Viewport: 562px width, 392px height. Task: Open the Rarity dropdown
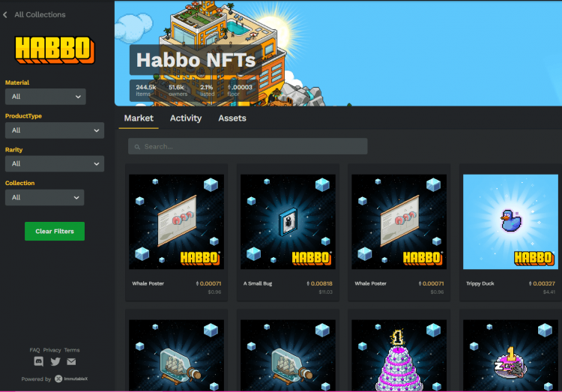[x=55, y=163]
